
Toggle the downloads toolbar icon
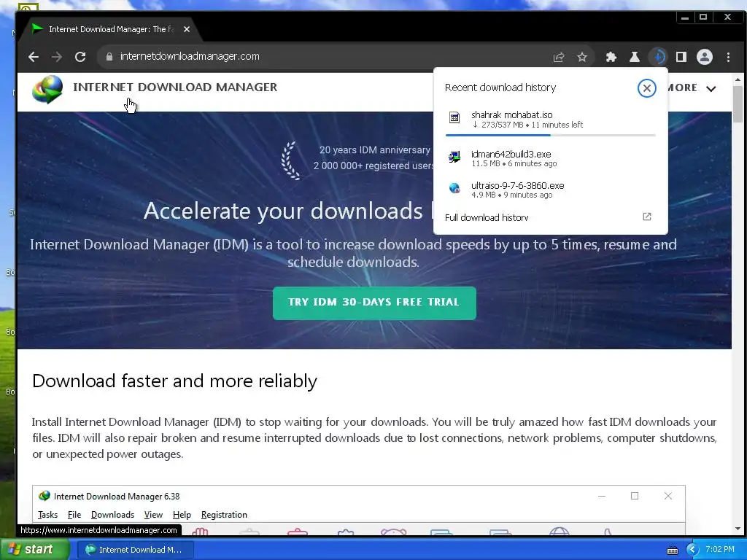[x=659, y=57]
